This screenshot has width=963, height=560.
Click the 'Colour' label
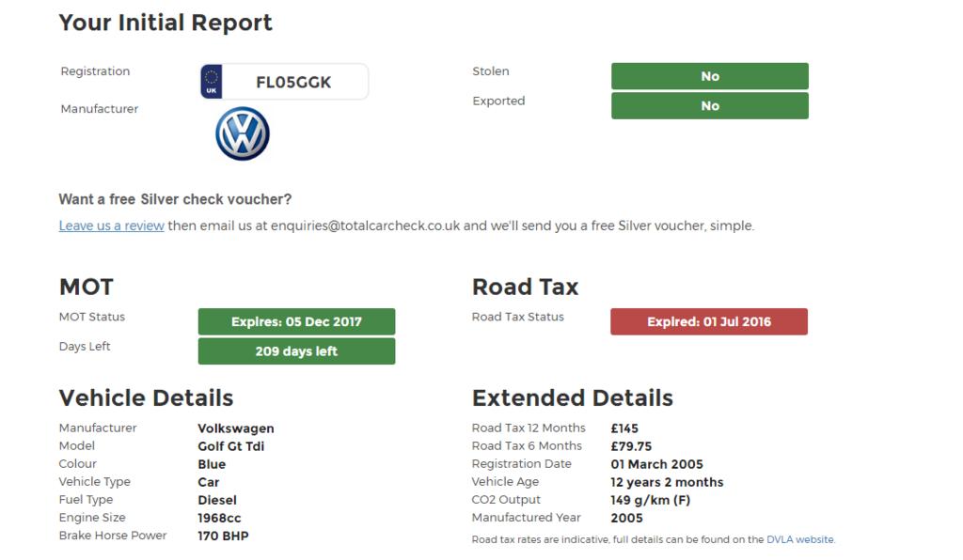(78, 464)
